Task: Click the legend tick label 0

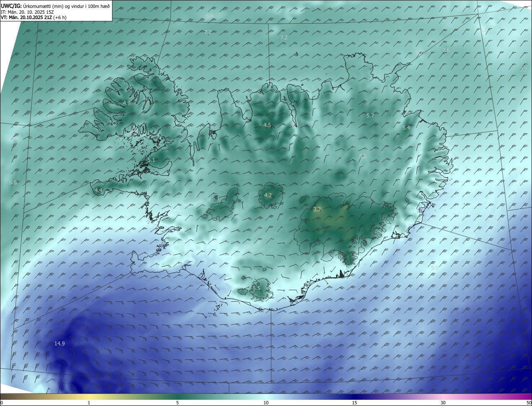Action: click(2, 403)
